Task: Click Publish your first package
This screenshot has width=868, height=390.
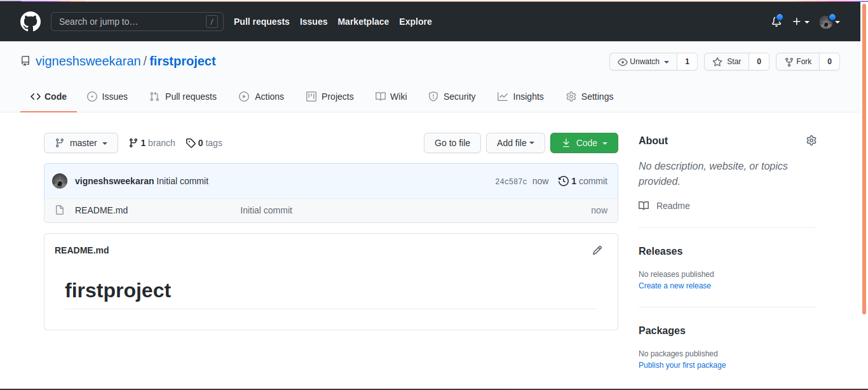Action: click(682, 365)
